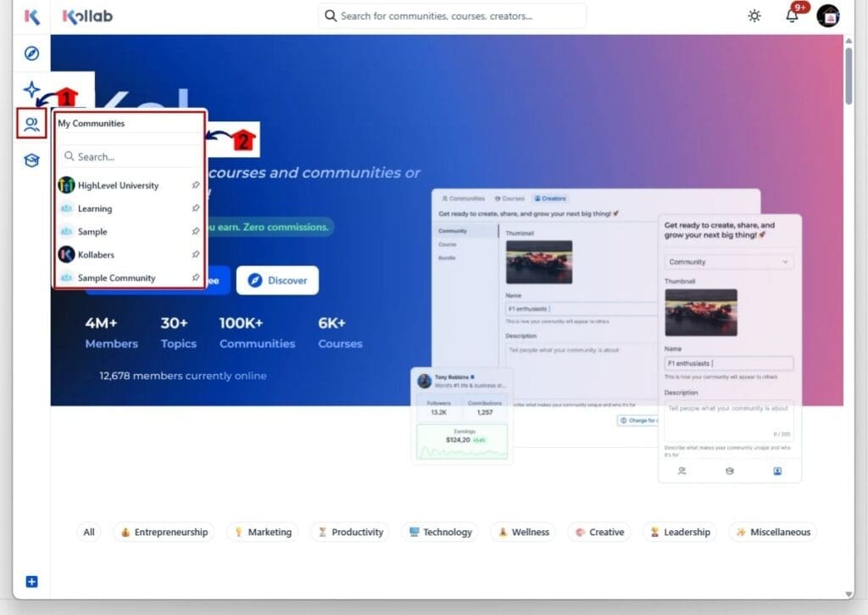The image size is (868, 615).
Task: Select HighLevel University in My Communities
Action: click(118, 186)
